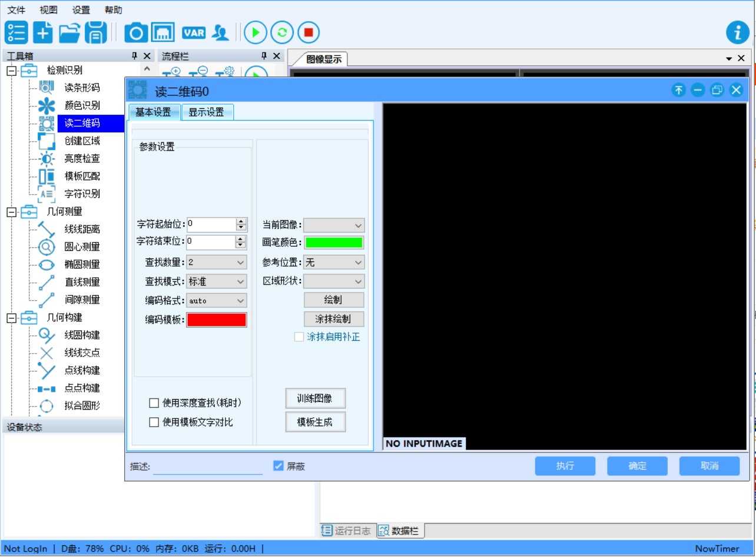Open the 图像显示 panel dropdown arrow
This screenshot has width=756, height=558.
(729, 58)
